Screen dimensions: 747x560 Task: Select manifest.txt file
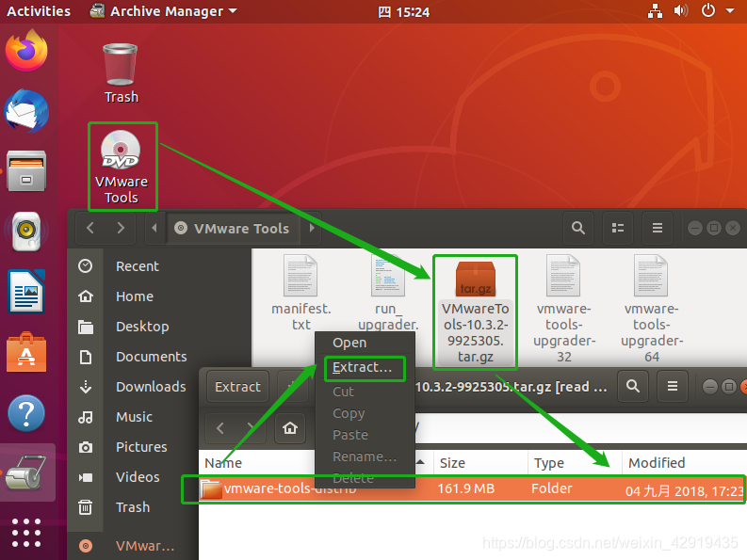[300, 293]
